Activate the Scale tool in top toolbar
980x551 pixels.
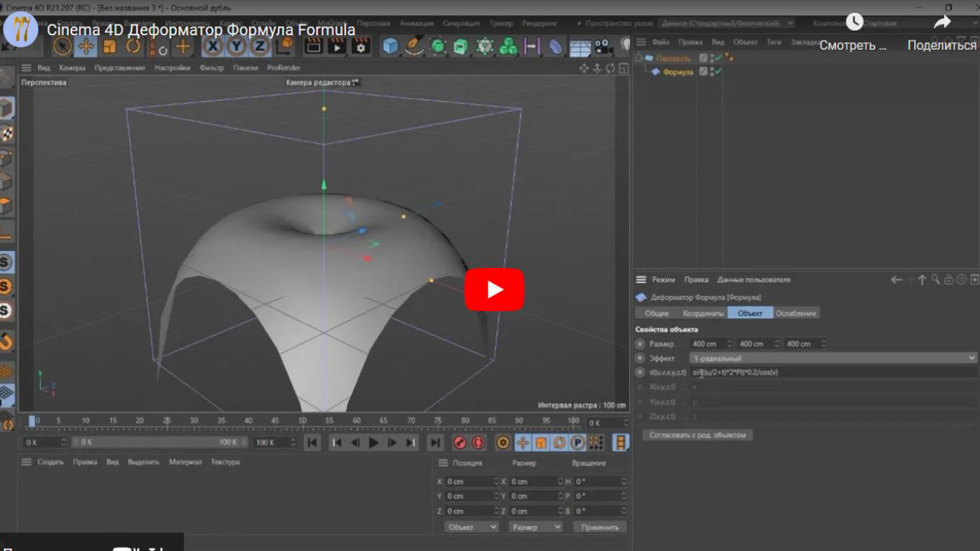(x=109, y=47)
